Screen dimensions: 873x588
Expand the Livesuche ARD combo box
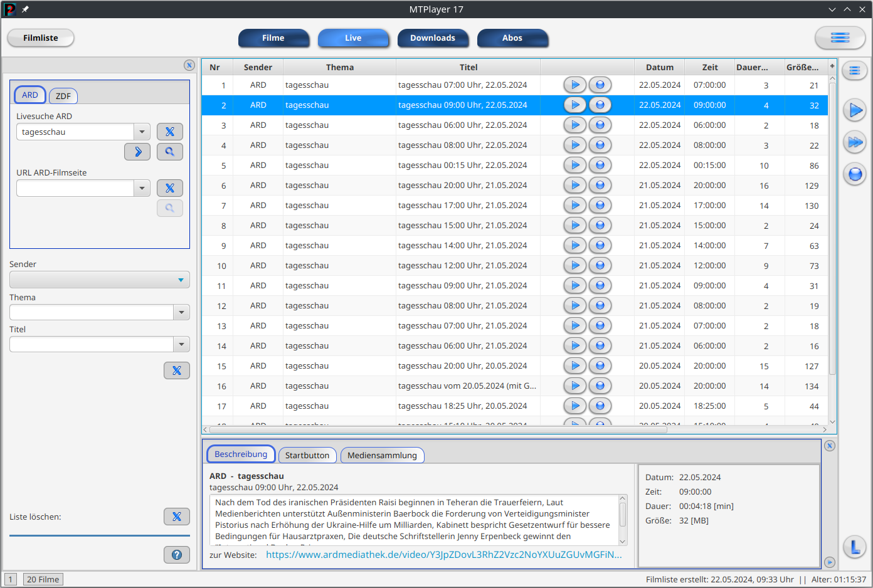point(142,132)
